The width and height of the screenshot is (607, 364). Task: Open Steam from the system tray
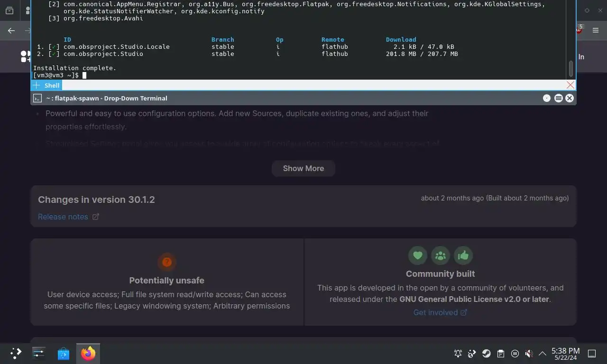coord(486,353)
